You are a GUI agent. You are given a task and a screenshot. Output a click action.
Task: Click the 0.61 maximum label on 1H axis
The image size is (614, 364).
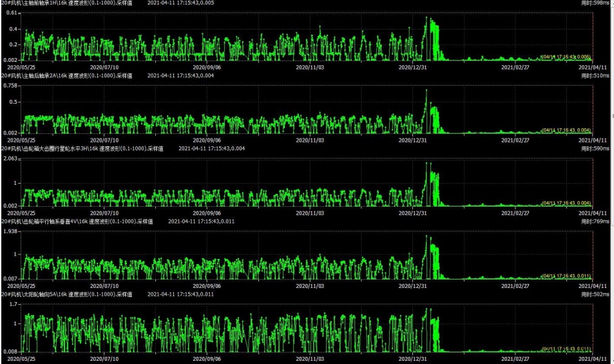pyautogui.click(x=12, y=14)
